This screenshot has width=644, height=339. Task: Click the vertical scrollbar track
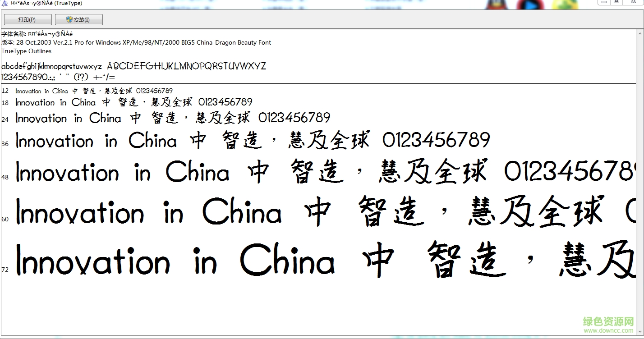point(639,180)
